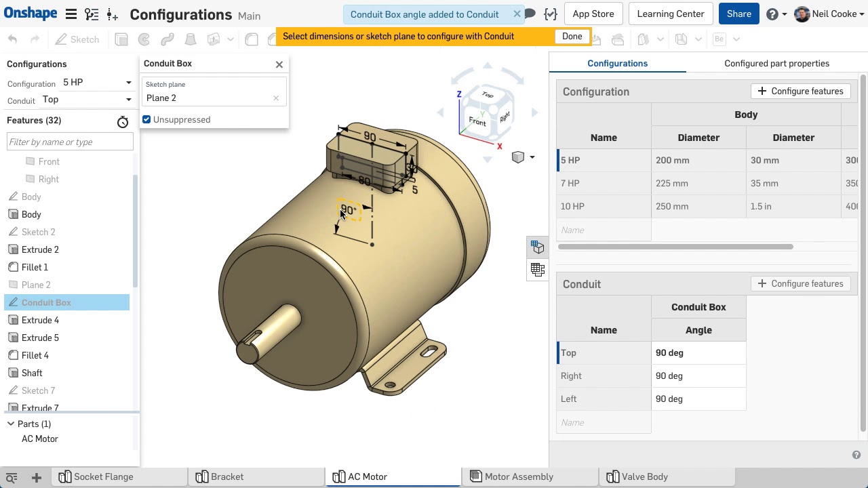Image resolution: width=868 pixels, height=488 pixels.
Task: Select the Conduit Box feature
Action: tap(67, 302)
